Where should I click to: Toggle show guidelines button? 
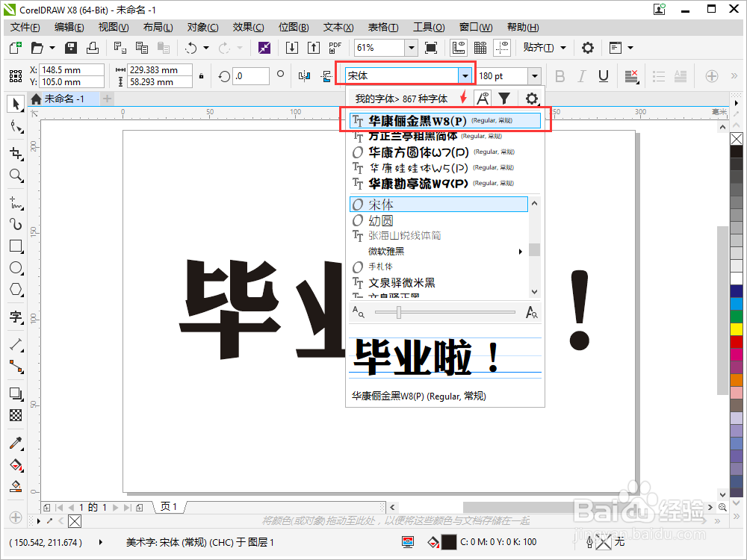(502, 48)
